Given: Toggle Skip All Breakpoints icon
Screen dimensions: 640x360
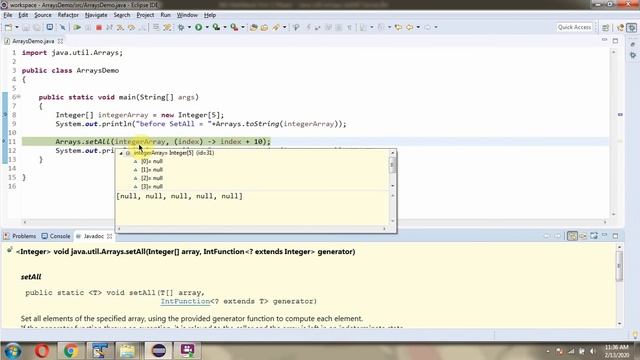Looking at the screenshot, I should (x=62, y=27).
